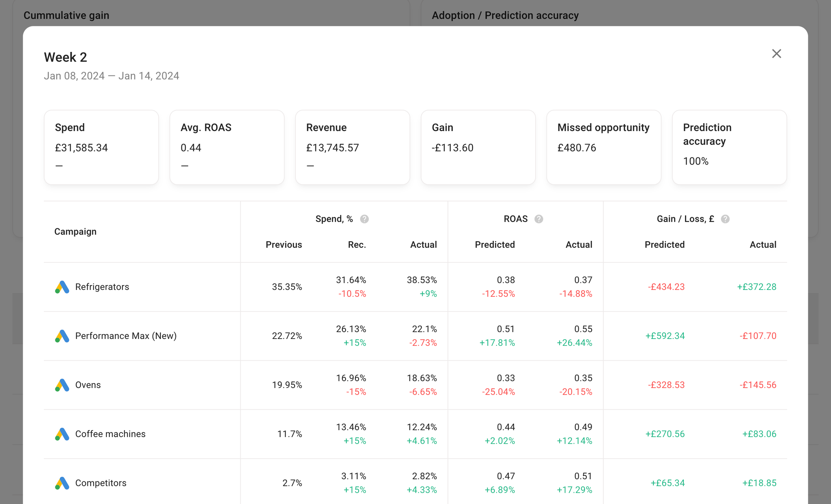
Task: Click the Previous spend column header
Action: coord(284,244)
